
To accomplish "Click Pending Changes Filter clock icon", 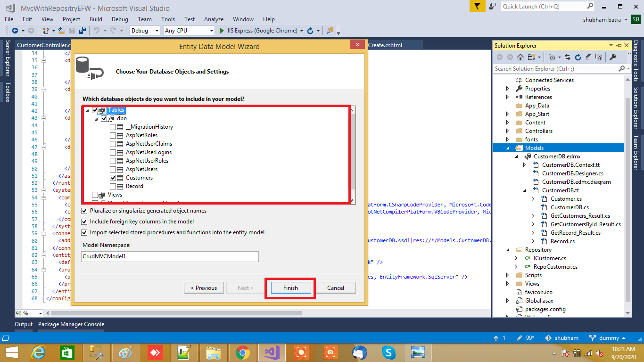I will [552, 57].
